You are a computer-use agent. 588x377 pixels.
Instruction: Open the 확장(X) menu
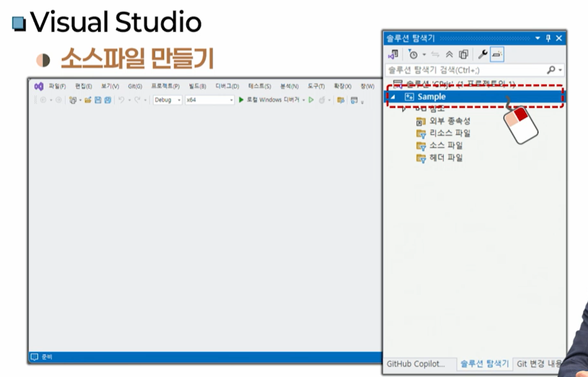coord(343,87)
